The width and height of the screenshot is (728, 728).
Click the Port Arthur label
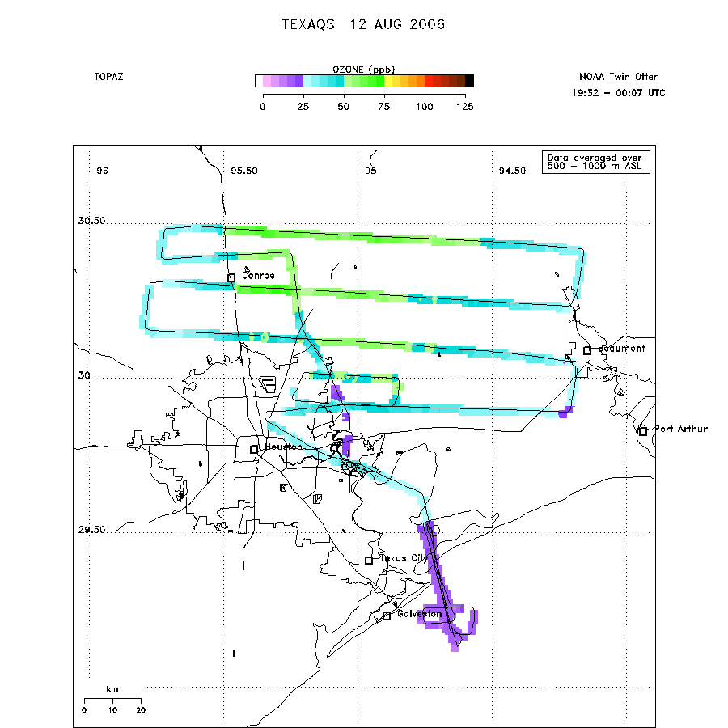click(681, 429)
